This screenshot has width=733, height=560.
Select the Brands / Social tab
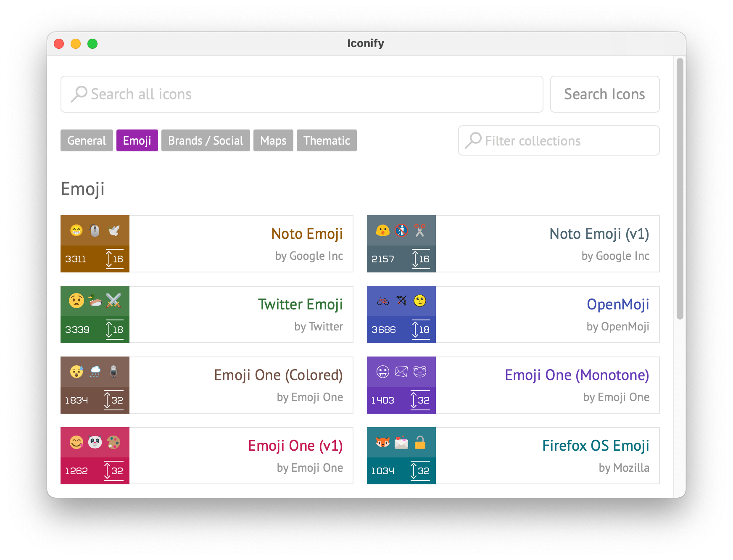(x=206, y=140)
